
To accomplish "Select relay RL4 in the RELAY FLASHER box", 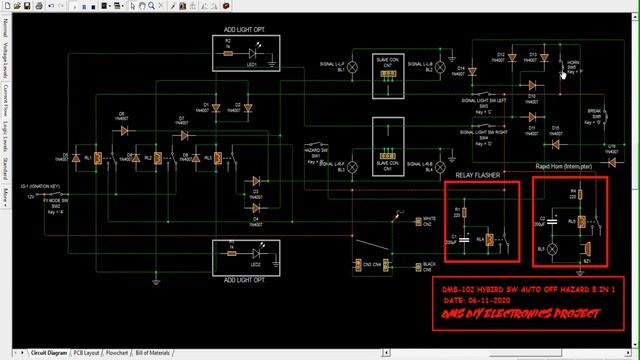I will (x=489, y=240).
